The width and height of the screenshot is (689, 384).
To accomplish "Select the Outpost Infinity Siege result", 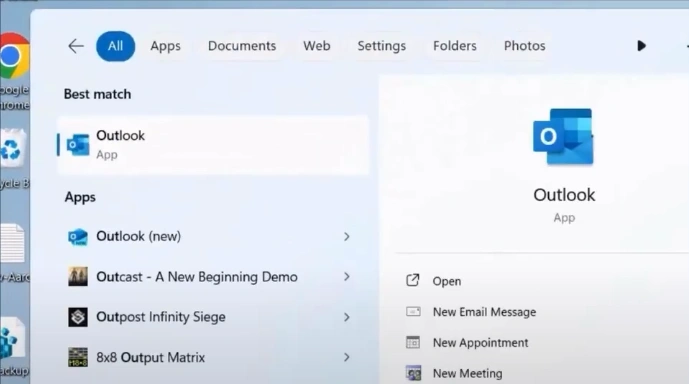I will [x=161, y=317].
